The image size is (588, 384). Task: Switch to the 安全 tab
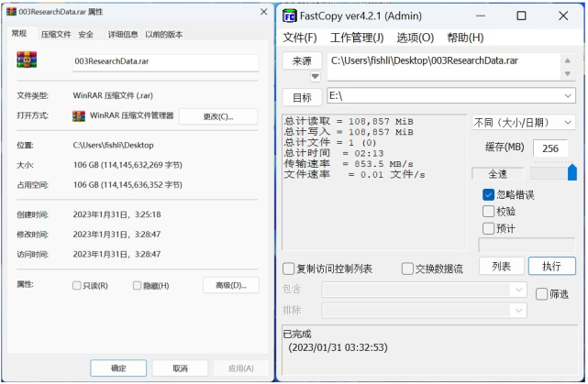(86, 35)
